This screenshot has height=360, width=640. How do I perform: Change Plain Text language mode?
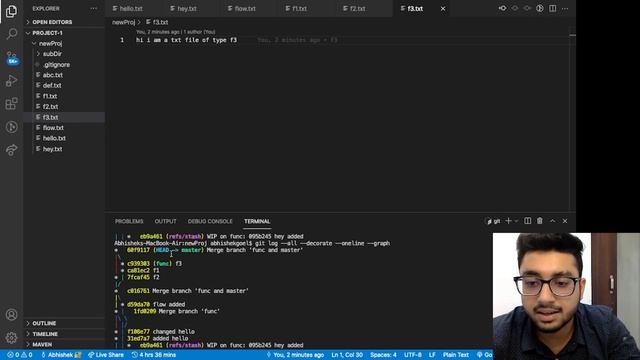456,355
